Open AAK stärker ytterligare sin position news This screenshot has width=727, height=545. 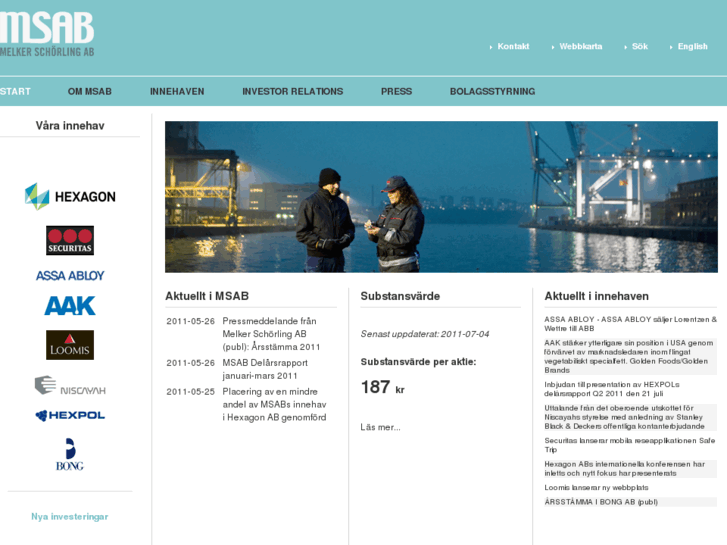click(631, 356)
